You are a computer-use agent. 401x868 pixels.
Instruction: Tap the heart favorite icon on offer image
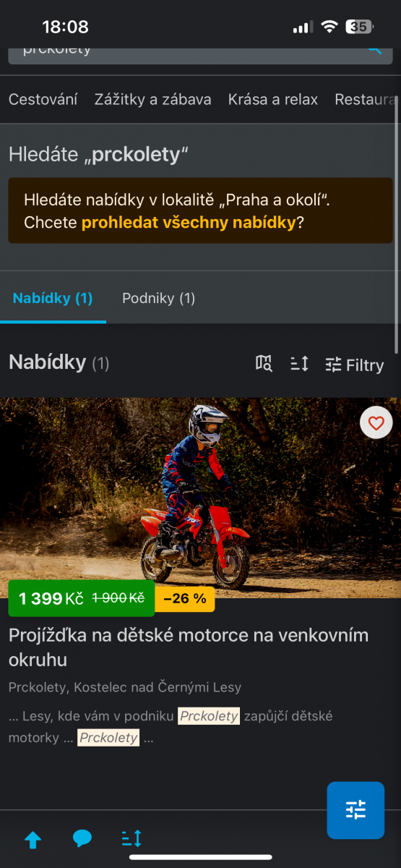(x=376, y=423)
